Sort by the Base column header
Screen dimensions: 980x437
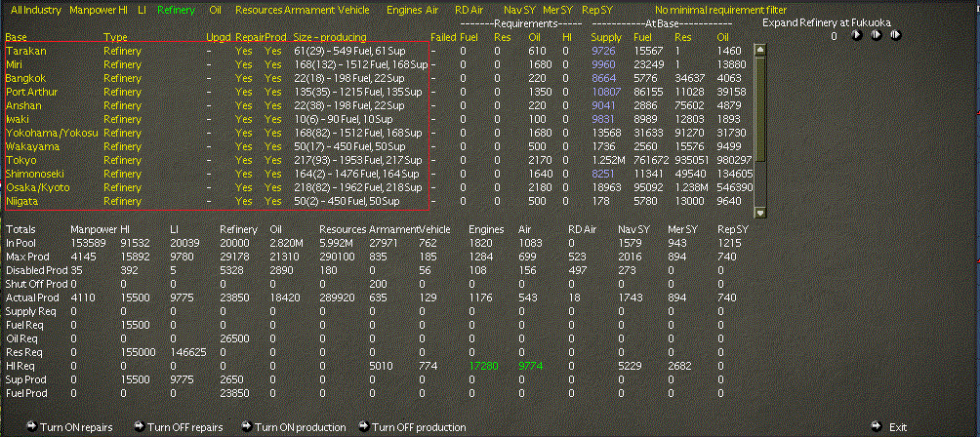16,37
